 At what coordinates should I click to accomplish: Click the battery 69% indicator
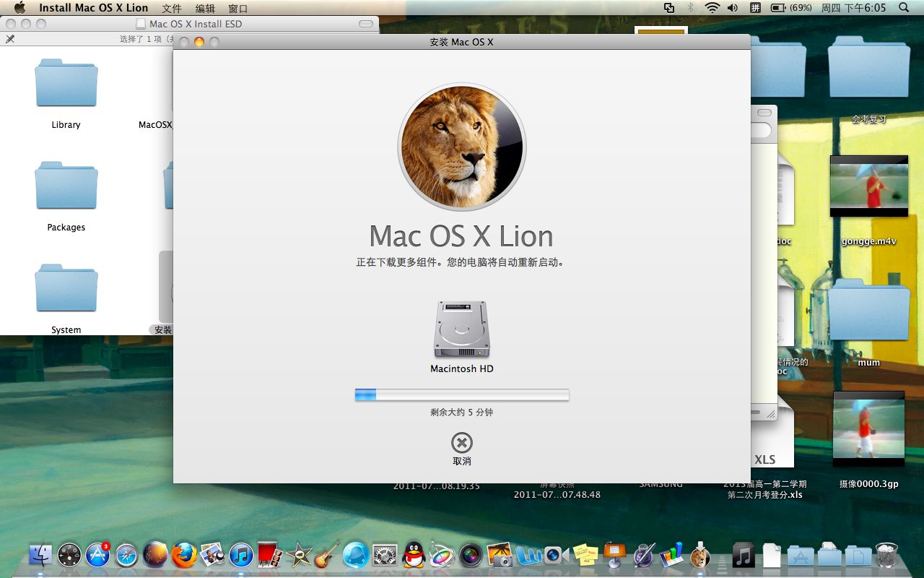coord(792,8)
